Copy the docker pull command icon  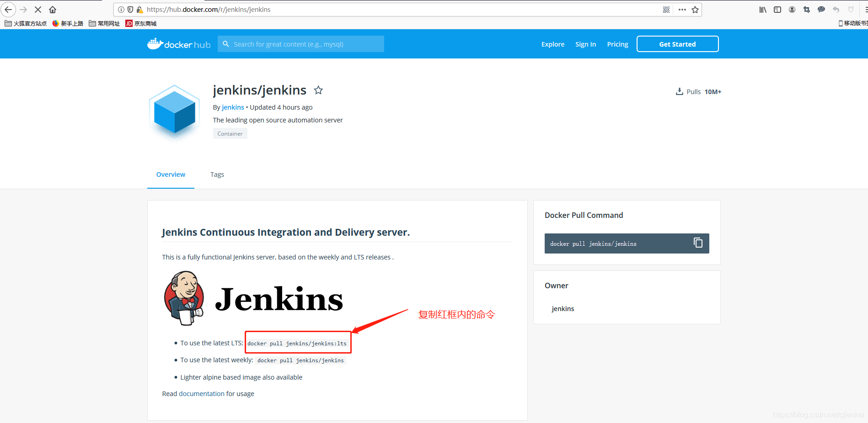pyautogui.click(x=698, y=243)
